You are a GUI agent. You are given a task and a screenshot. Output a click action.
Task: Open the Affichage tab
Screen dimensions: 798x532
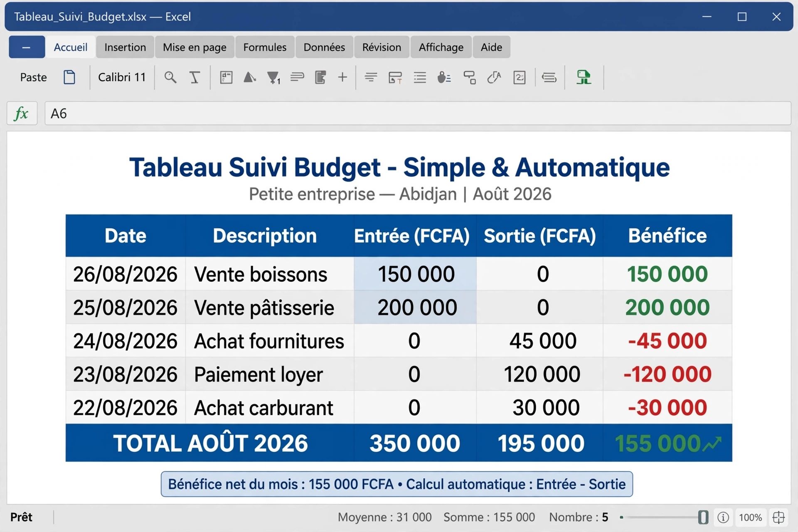pos(441,47)
